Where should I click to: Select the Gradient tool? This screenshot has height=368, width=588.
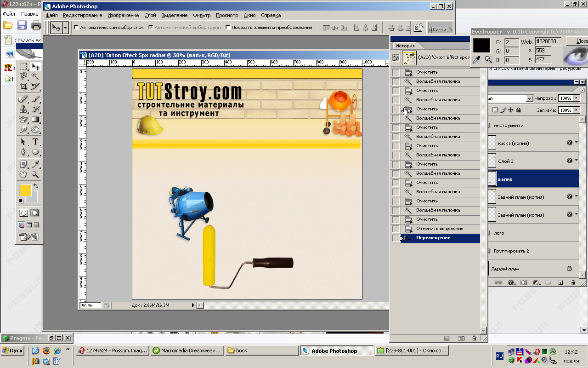[35, 120]
